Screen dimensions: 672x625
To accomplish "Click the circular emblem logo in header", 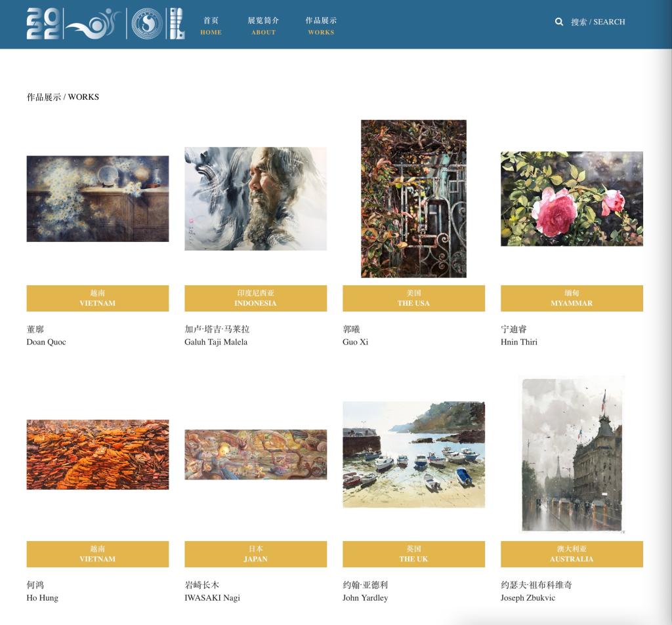I will click(146, 24).
